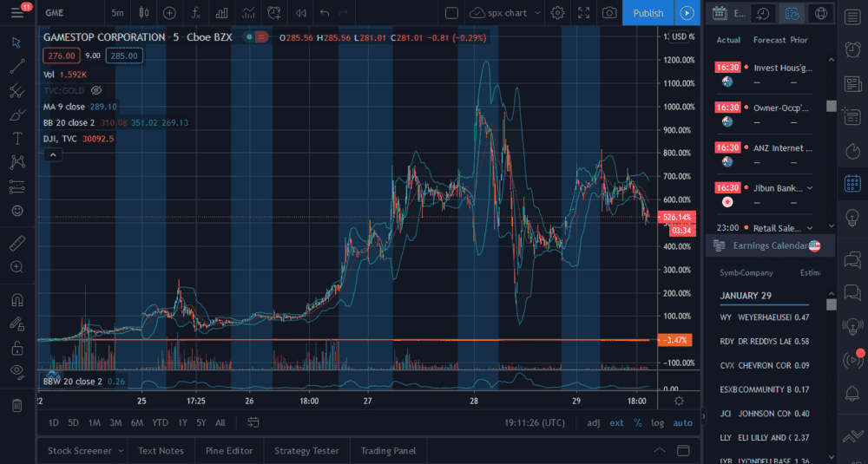This screenshot has width=868, height=464.
Task: Select the pitchfork drawing tool
Action: tap(17, 90)
